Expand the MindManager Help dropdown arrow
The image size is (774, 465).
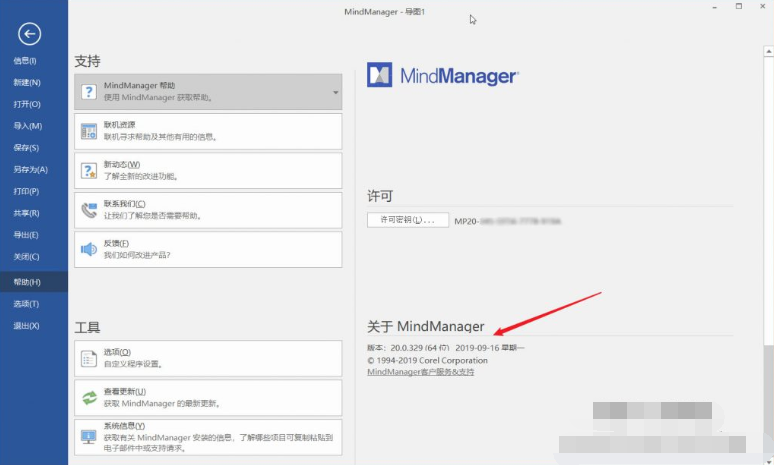click(335, 92)
